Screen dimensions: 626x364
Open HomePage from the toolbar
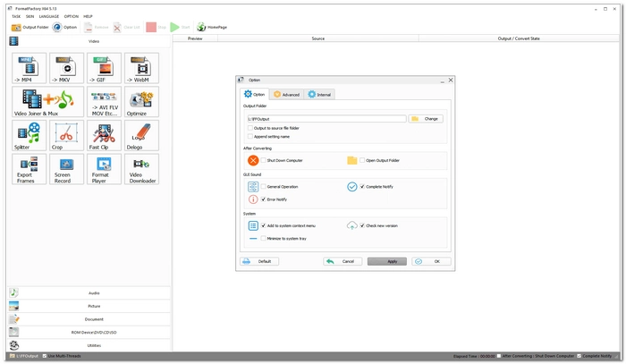click(x=212, y=27)
